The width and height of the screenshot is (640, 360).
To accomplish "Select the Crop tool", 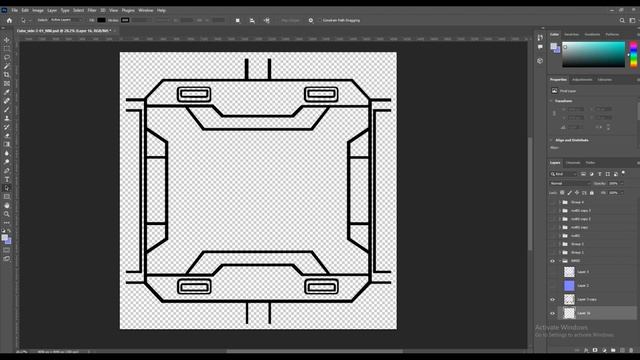I will pos(7,75).
